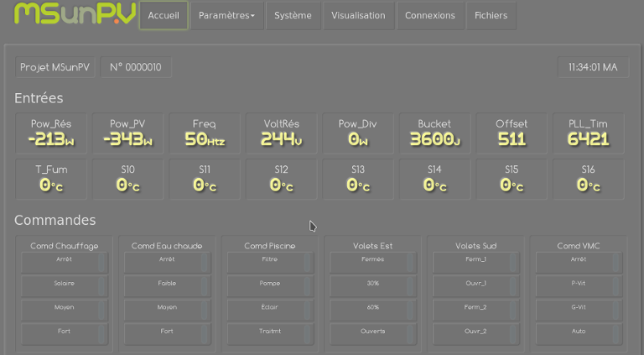This screenshot has height=355, width=644.
Task: Click the Projet MSunPV label box
Action: click(55, 67)
